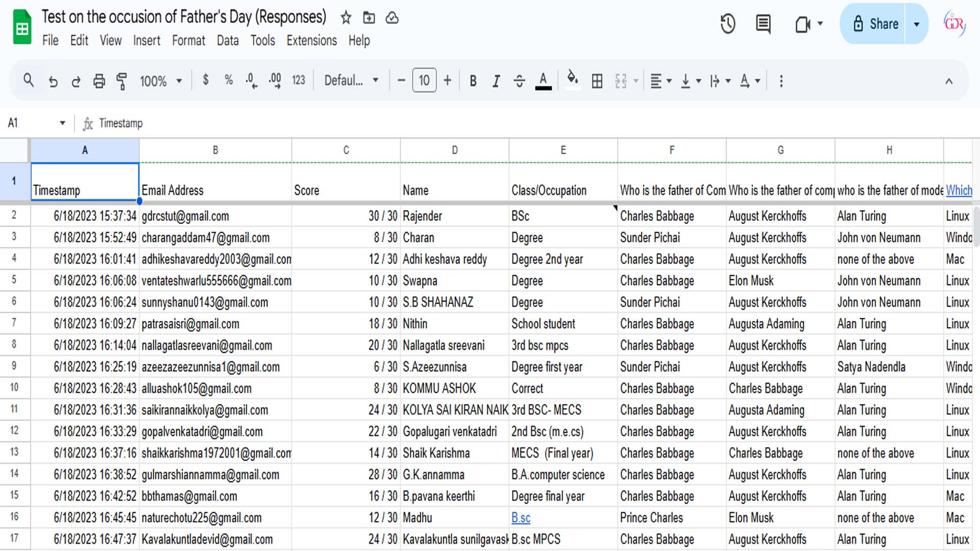
Task: Click the font size input field
Action: point(424,80)
